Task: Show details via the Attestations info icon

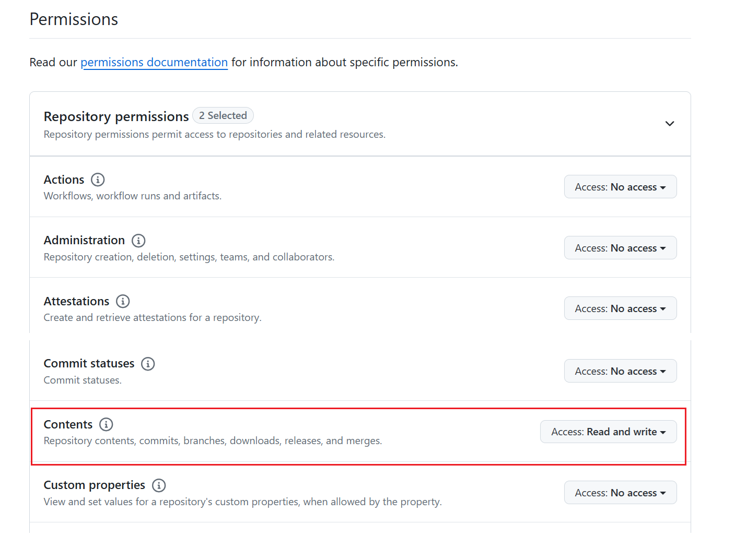Action: 123,301
